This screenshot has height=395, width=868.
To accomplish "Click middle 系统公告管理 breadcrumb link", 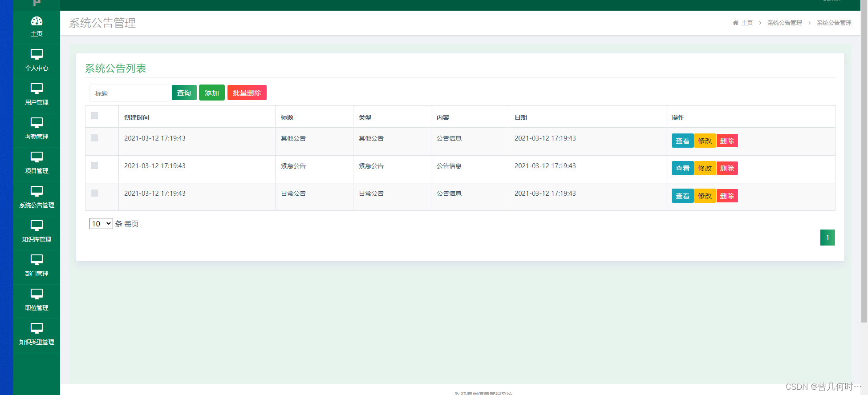I will click(785, 23).
